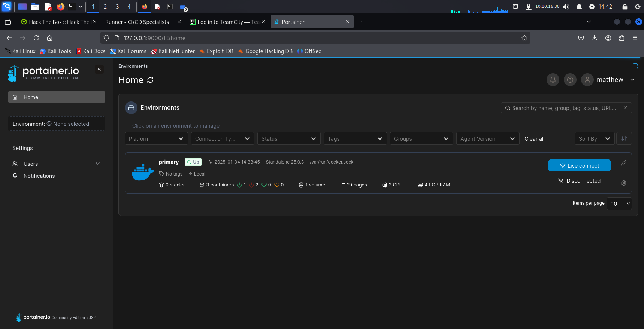Open primary environment settings gear icon
Viewport: 644px width, 329px height.
(x=623, y=183)
